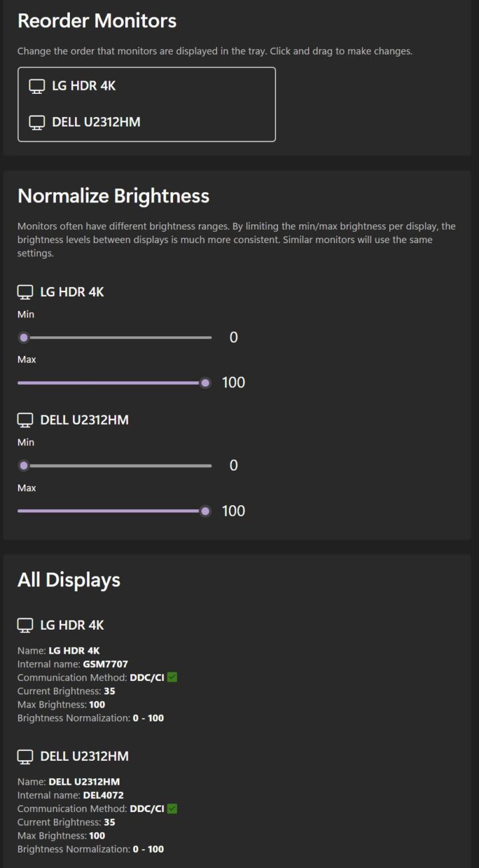479x868 pixels.
Task: Click the DELL U2312HM monitor icon in All Displays
Action: pyautogui.click(x=25, y=756)
